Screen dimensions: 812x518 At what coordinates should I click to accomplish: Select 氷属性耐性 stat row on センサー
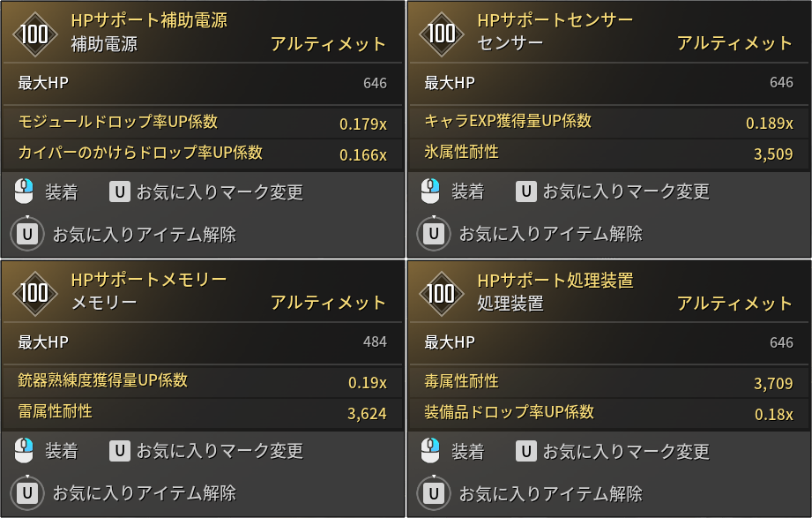coord(609,153)
